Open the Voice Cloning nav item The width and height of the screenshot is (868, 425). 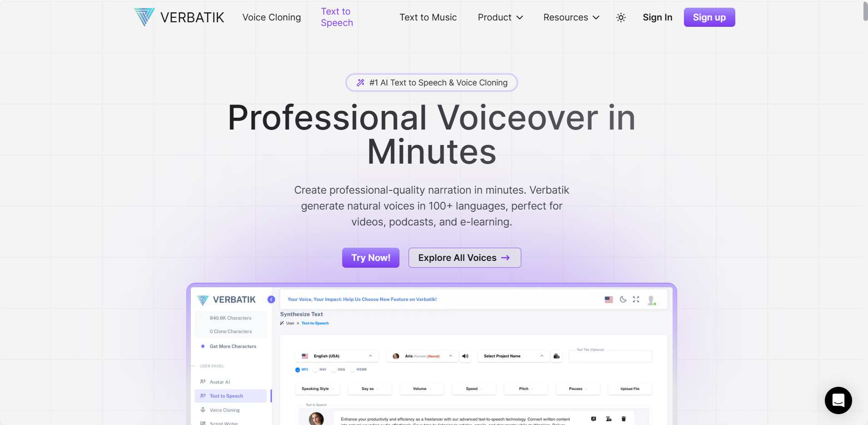click(271, 17)
